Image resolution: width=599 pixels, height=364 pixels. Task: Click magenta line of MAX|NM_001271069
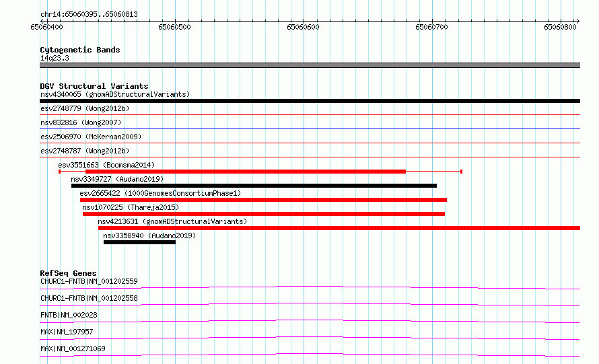[x=310, y=355]
